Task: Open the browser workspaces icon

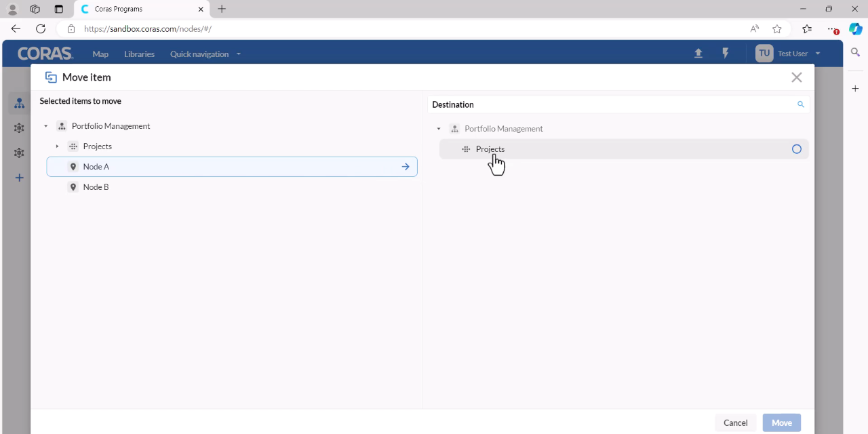Action: point(35,9)
